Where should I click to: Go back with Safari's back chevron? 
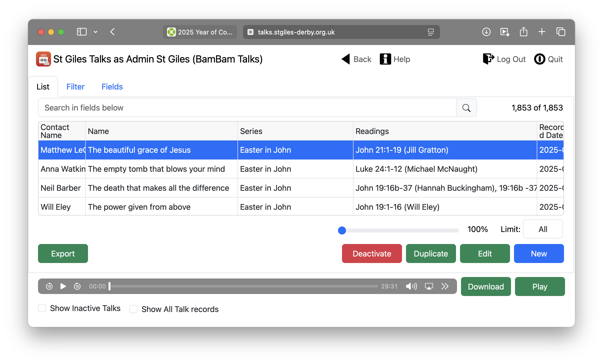[112, 32]
